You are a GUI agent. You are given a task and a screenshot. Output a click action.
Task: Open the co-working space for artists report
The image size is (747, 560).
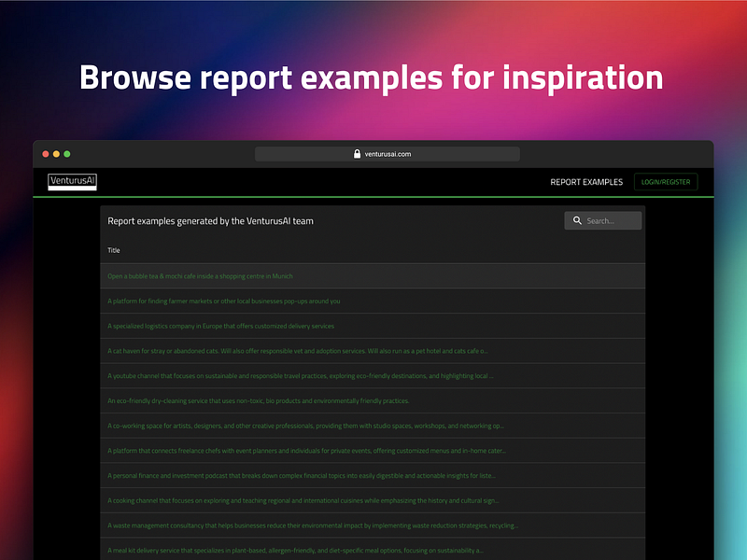tap(305, 426)
